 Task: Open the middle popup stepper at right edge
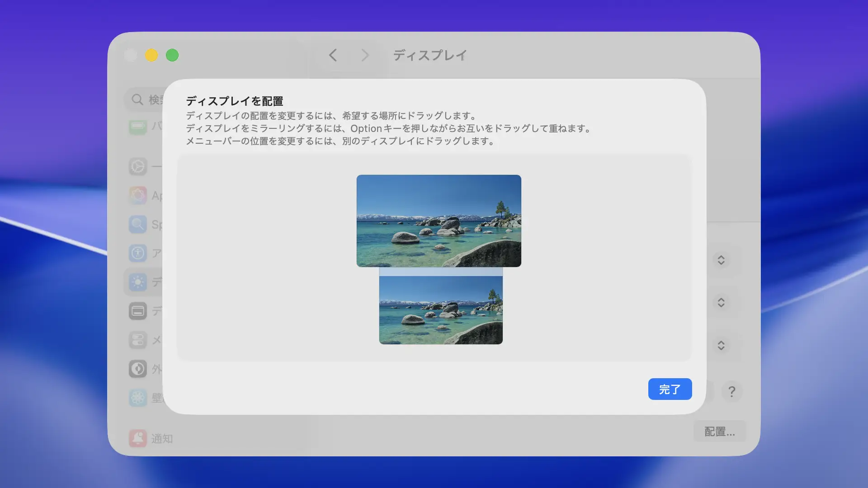(721, 302)
